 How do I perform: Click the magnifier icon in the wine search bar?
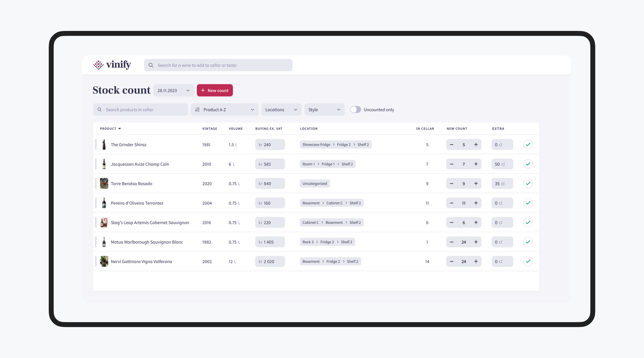pyautogui.click(x=151, y=65)
